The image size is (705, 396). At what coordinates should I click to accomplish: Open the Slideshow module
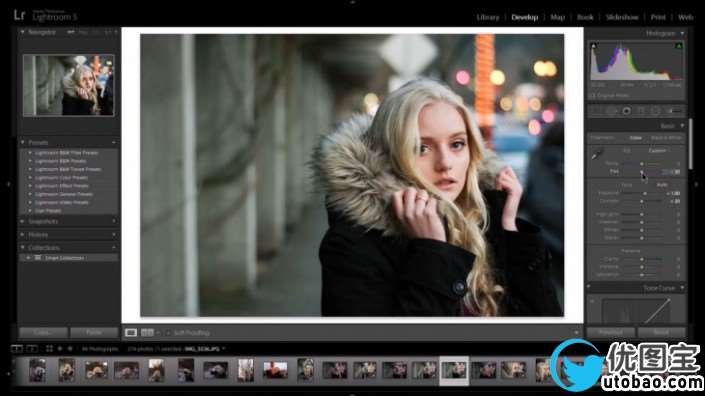622,17
